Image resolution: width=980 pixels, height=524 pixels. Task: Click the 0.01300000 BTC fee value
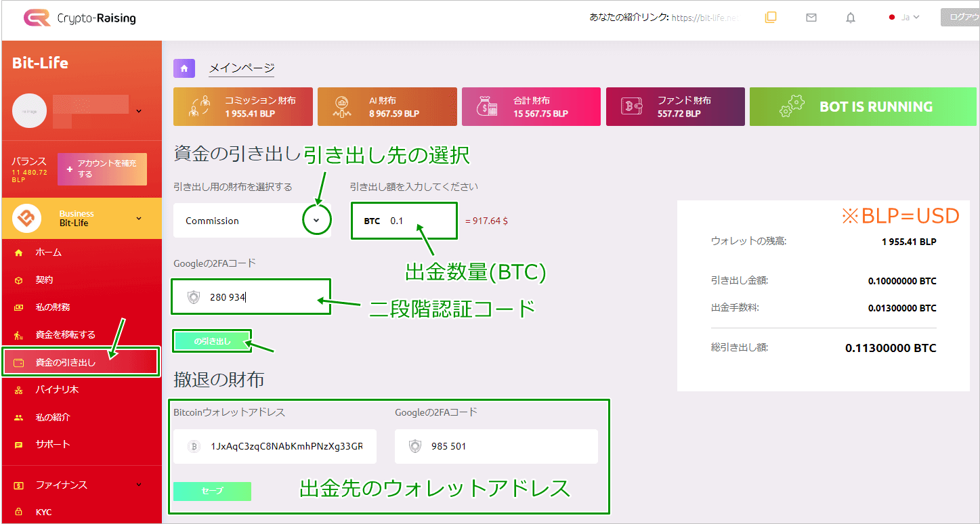(x=902, y=308)
